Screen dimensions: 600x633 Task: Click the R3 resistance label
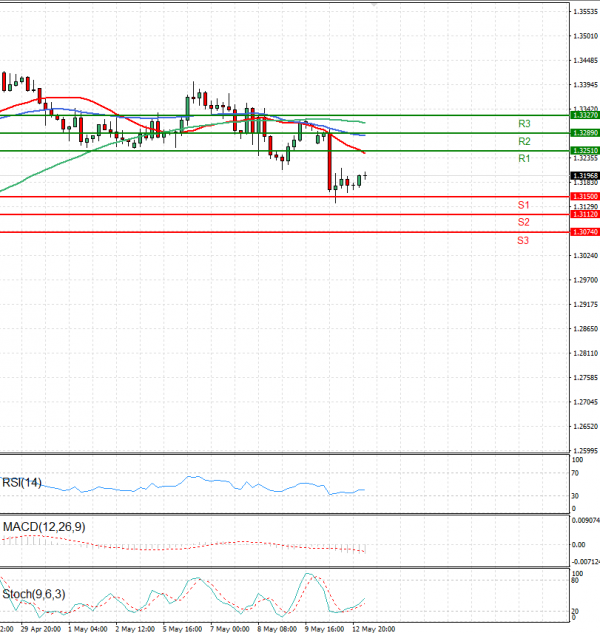pyautogui.click(x=524, y=124)
